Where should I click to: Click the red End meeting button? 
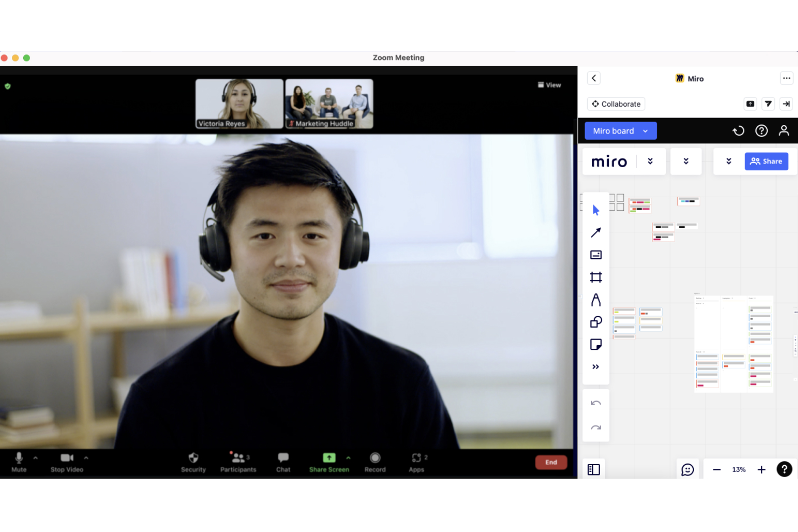click(551, 462)
